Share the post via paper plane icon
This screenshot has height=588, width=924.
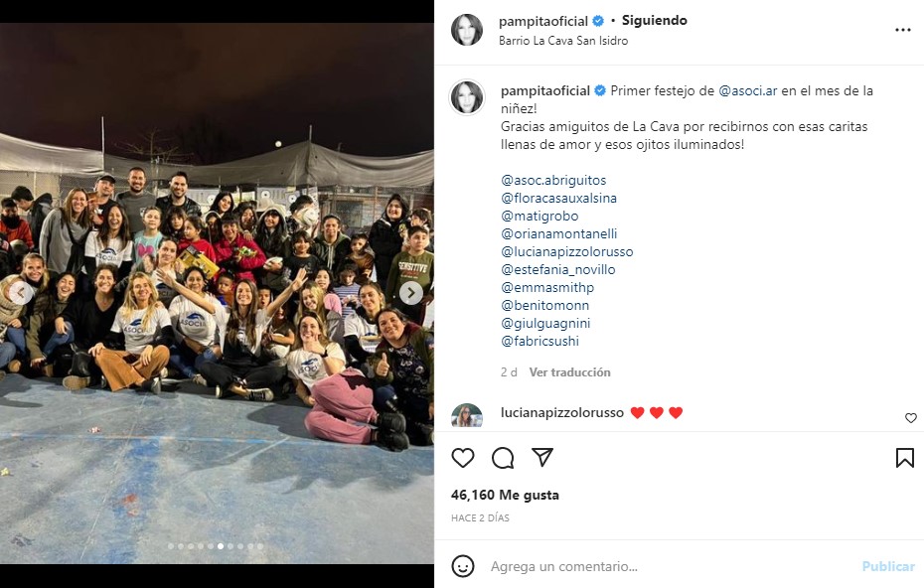[542, 457]
